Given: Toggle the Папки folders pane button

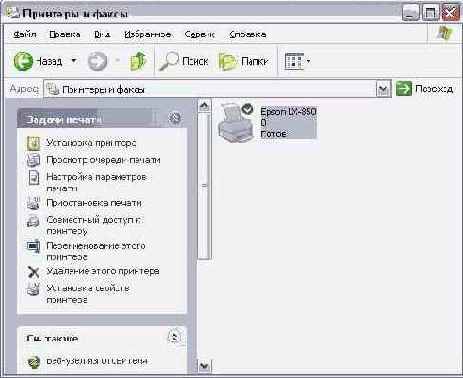Looking at the screenshot, I should tap(243, 62).
